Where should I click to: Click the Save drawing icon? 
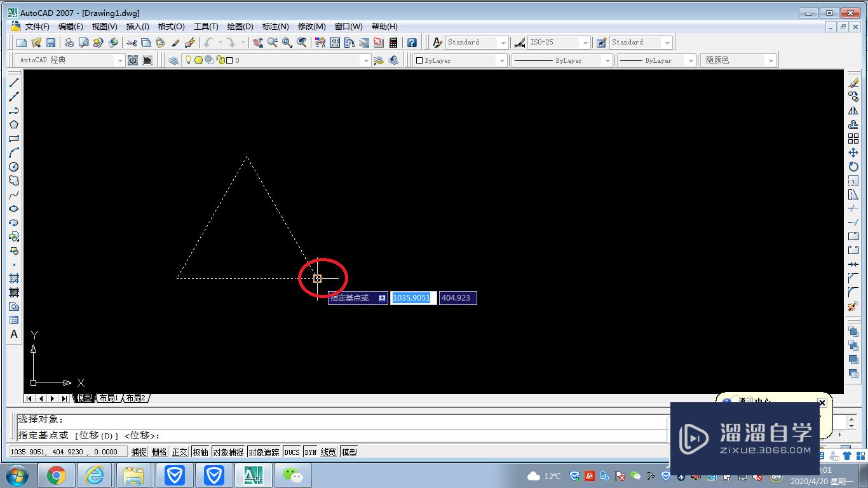[51, 43]
